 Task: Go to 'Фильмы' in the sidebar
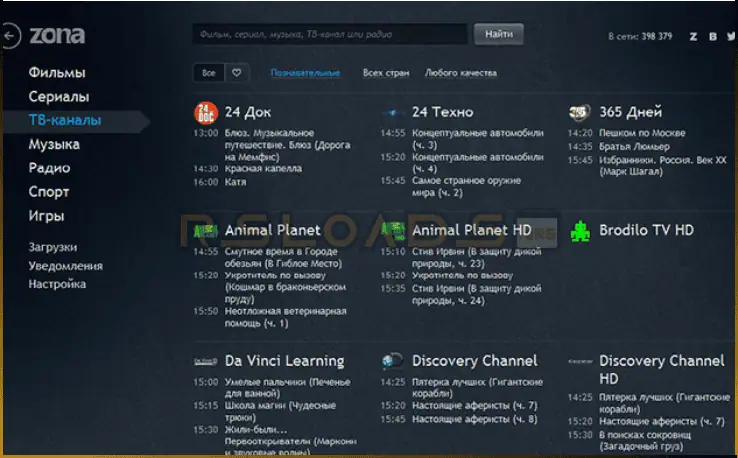(57, 73)
